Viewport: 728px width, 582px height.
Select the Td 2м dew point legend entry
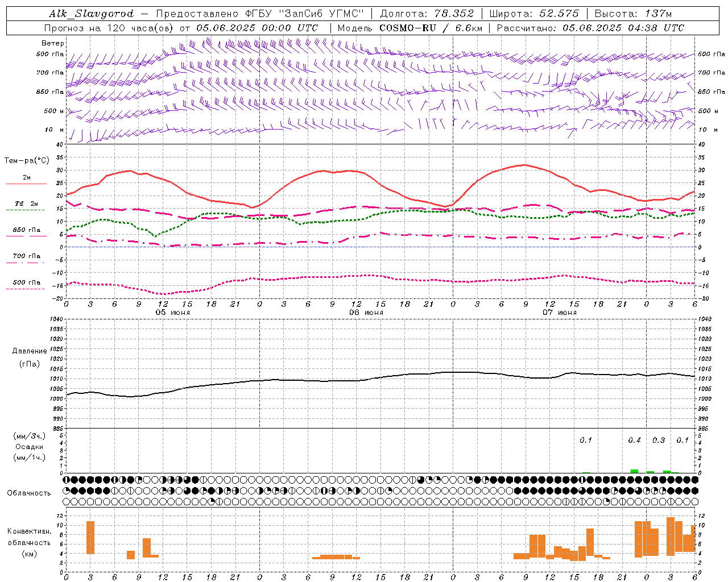pyautogui.click(x=27, y=203)
